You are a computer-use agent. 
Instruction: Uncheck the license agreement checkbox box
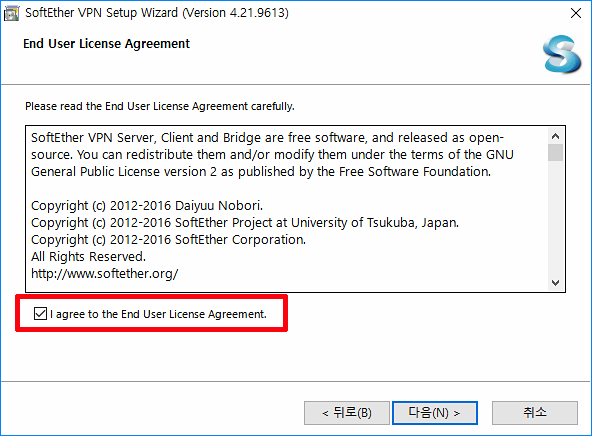(40, 314)
